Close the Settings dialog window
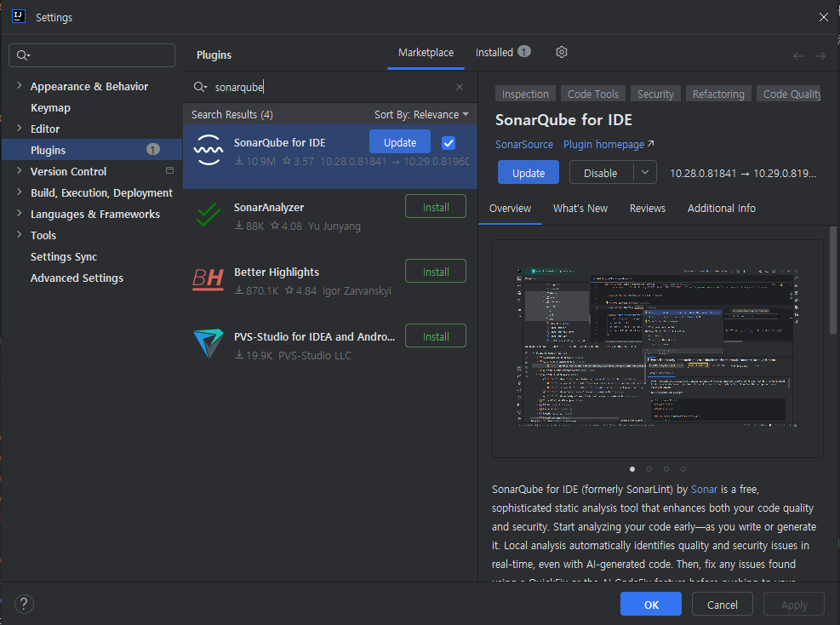Viewport: 840px width, 625px height. [823, 17]
